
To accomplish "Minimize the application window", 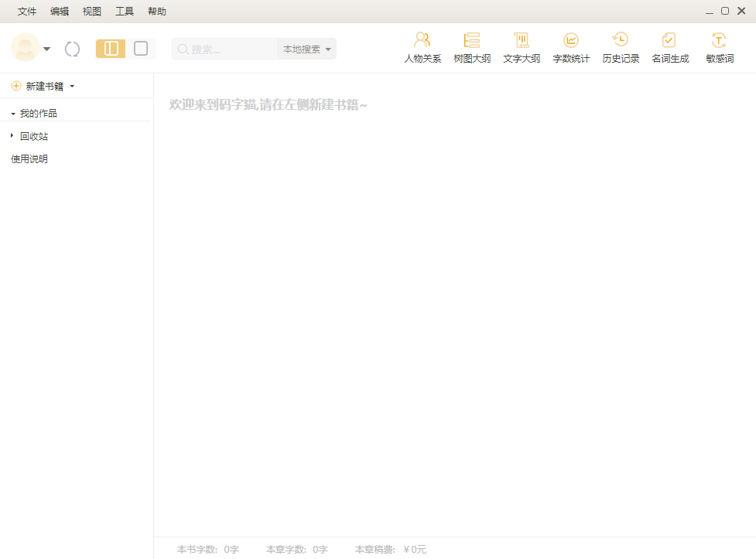I will pyautogui.click(x=710, y=12).
